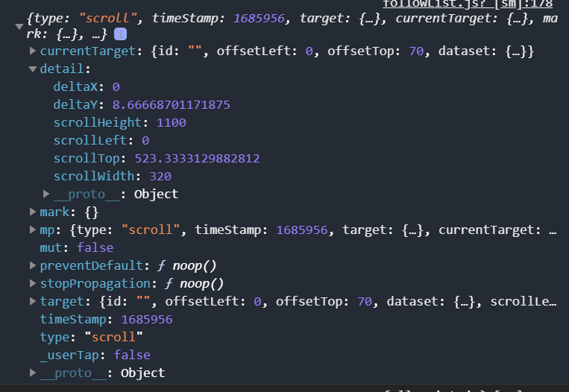Click the detail property name

click(62, 69)
